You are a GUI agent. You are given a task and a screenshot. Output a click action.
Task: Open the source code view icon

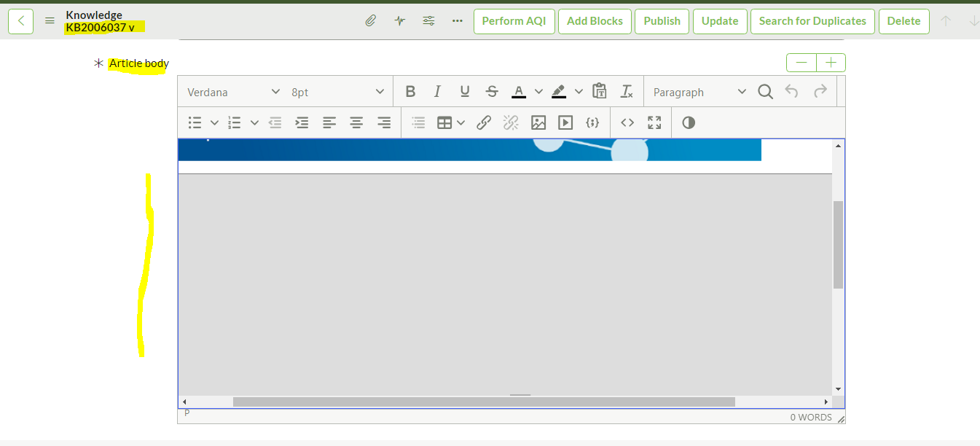click(x=627, y=123)
